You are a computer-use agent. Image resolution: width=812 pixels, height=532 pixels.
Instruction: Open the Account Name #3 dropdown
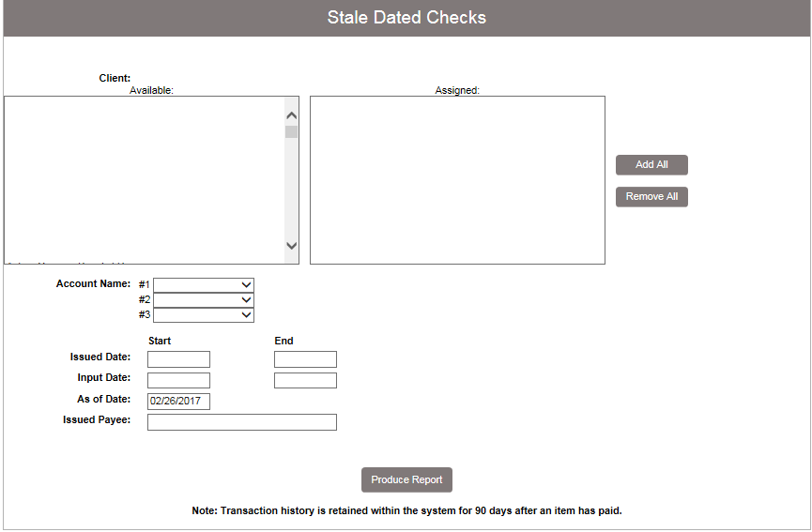204,315
